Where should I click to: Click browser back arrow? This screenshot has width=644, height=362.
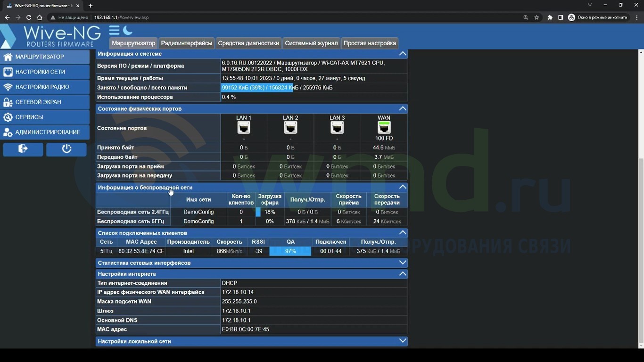(7, 17)
